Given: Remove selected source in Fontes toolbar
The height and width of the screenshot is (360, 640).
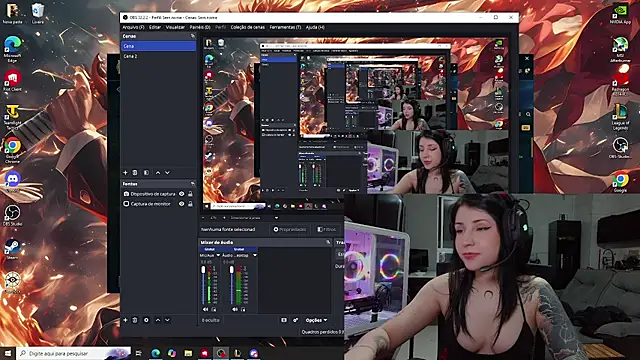Looking at the screenshot, I should pos(135,320).
